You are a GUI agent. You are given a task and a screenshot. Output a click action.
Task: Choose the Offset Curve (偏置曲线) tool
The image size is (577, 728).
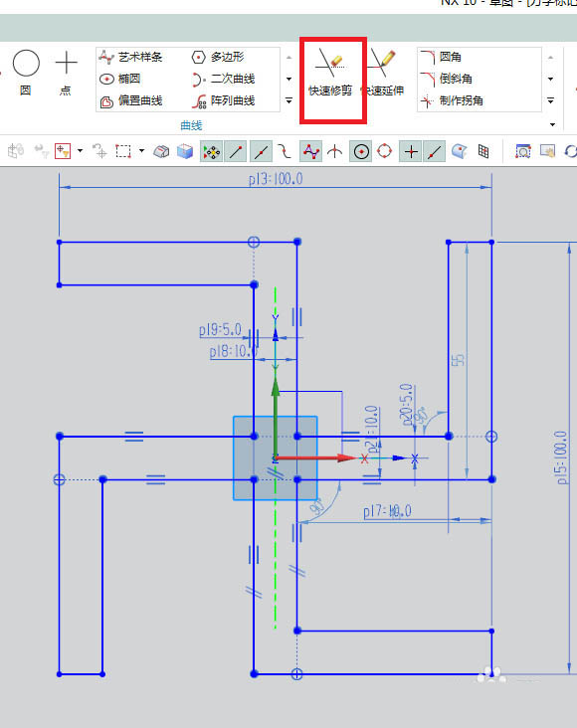point(130,100)
